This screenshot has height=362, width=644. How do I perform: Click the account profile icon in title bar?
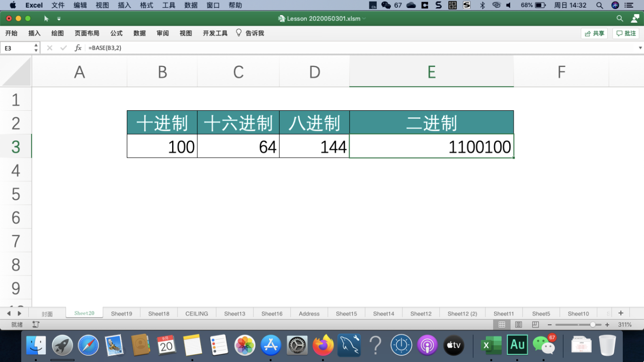635,19
